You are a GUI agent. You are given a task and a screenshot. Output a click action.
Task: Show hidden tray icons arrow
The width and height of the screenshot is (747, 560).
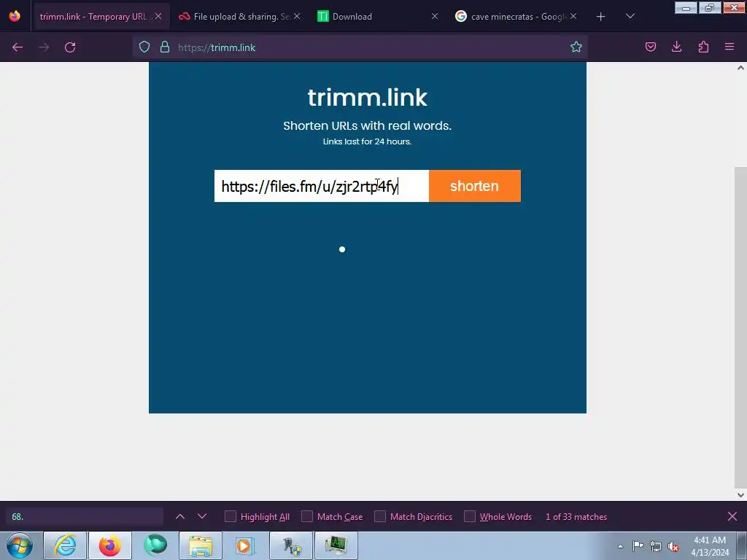(620, 546)
